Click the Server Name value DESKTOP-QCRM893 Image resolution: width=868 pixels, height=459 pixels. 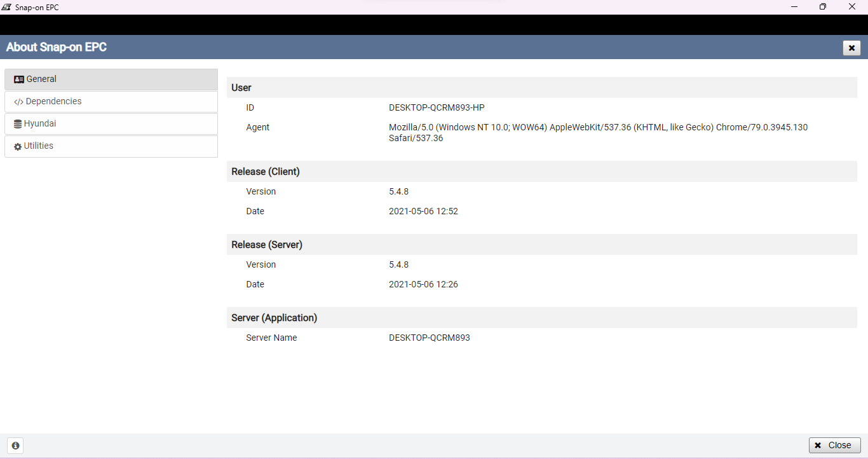coord(430,338)
